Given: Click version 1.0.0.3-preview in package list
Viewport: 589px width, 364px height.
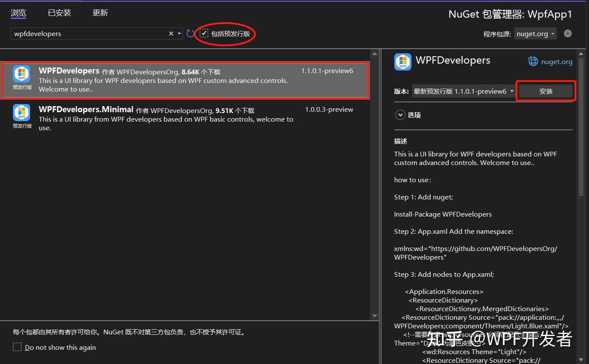Looking at the screenshot, I should [329, 110].
